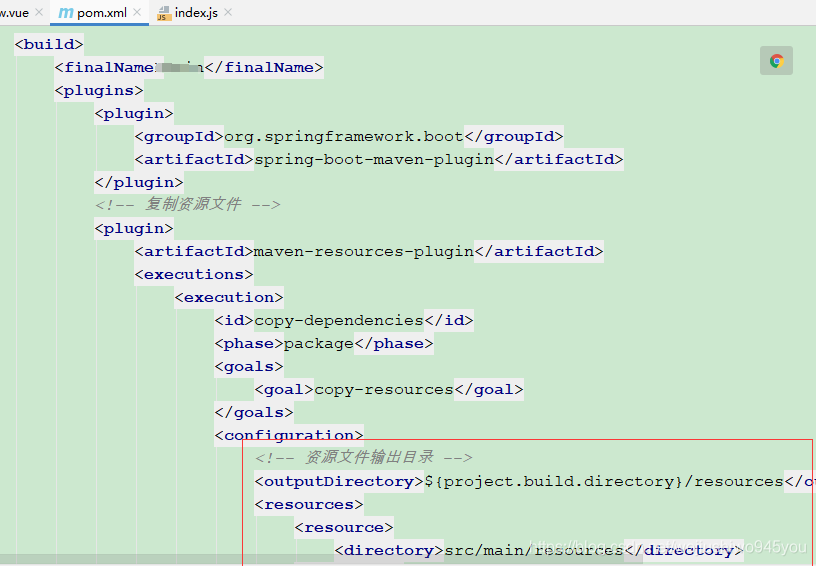
Task: Click the copy-resources goal value
Action: coord(384,389)
